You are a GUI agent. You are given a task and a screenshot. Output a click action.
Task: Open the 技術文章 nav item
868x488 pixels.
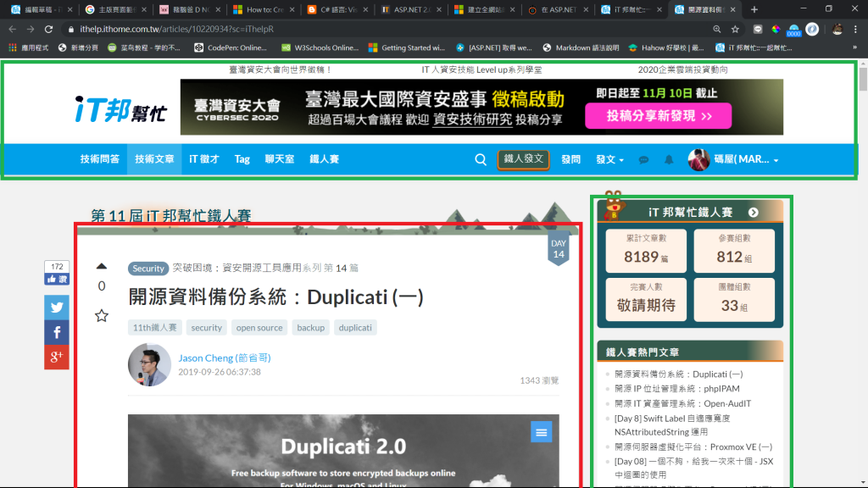pyautogui.click(x=154, y=159)
